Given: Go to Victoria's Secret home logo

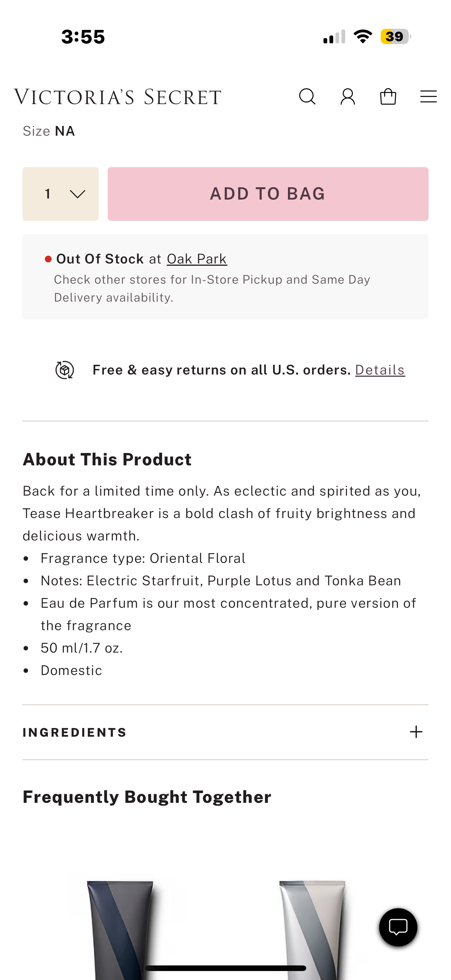Looking at the screenshot, I should click(117, 97).
